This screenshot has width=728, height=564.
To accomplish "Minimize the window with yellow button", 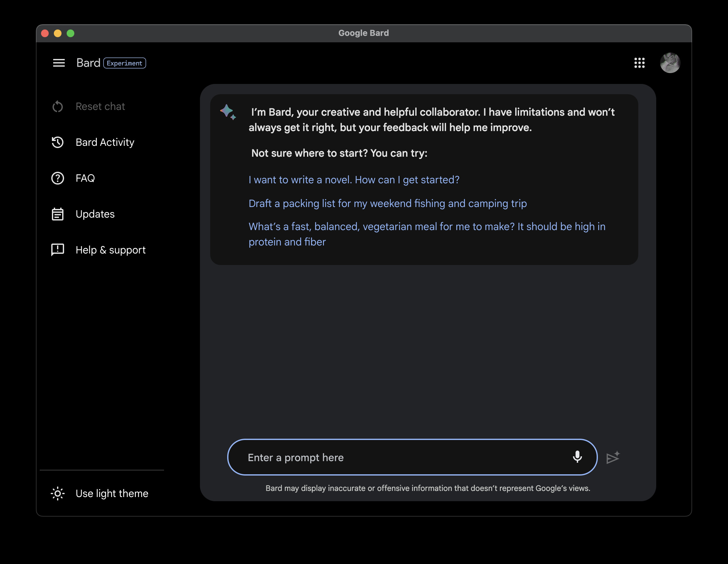I will click(58, 33).
